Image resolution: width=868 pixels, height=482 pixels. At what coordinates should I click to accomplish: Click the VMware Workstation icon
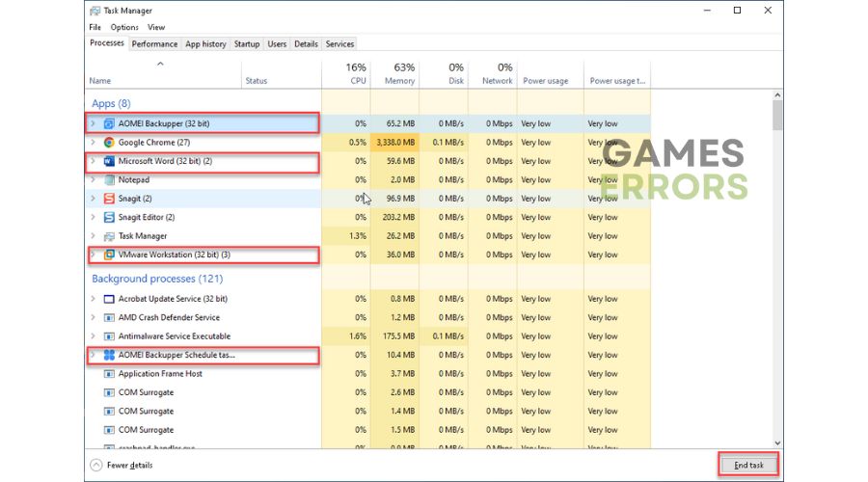click(x=109, y=255)
